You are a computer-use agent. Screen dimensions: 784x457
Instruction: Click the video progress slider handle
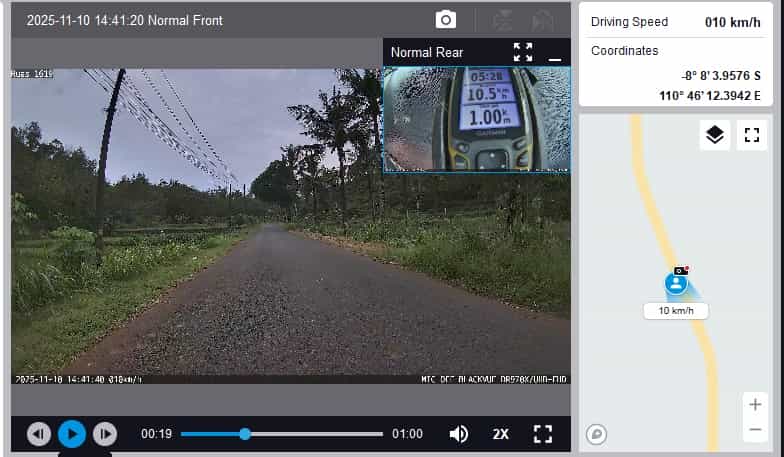[245, 434]
